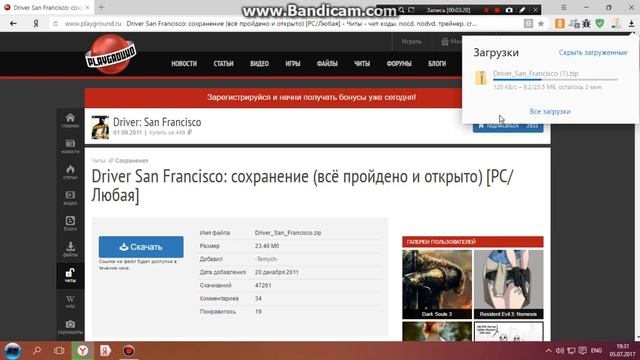Close the Driver San Francisco tab
Image resolution: width=640 pixels, height=360 pixels.
[87, 8]
